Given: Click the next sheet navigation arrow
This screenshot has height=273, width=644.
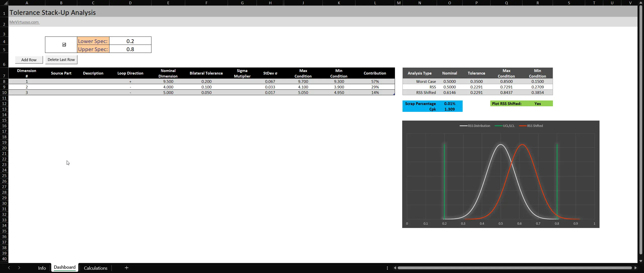Looking at the screenshot, I should pos(19,268).
